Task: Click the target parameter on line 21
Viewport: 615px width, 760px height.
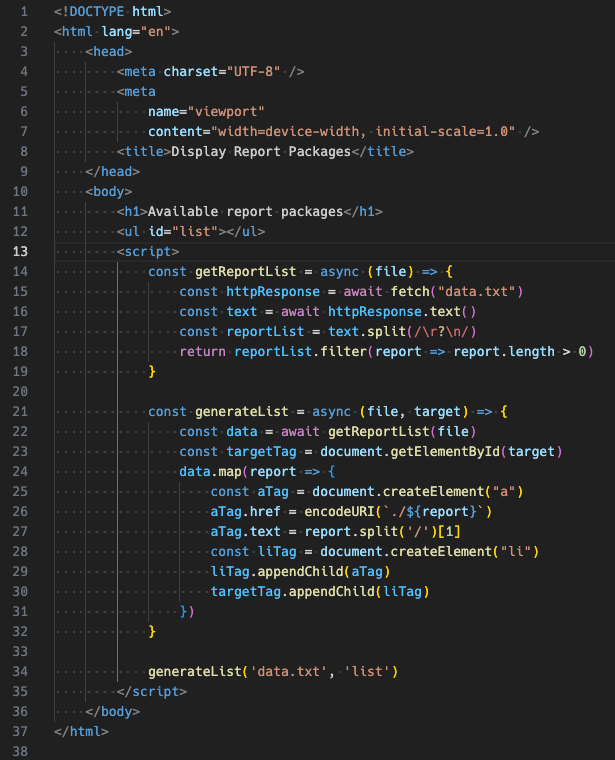Action: 437,412
